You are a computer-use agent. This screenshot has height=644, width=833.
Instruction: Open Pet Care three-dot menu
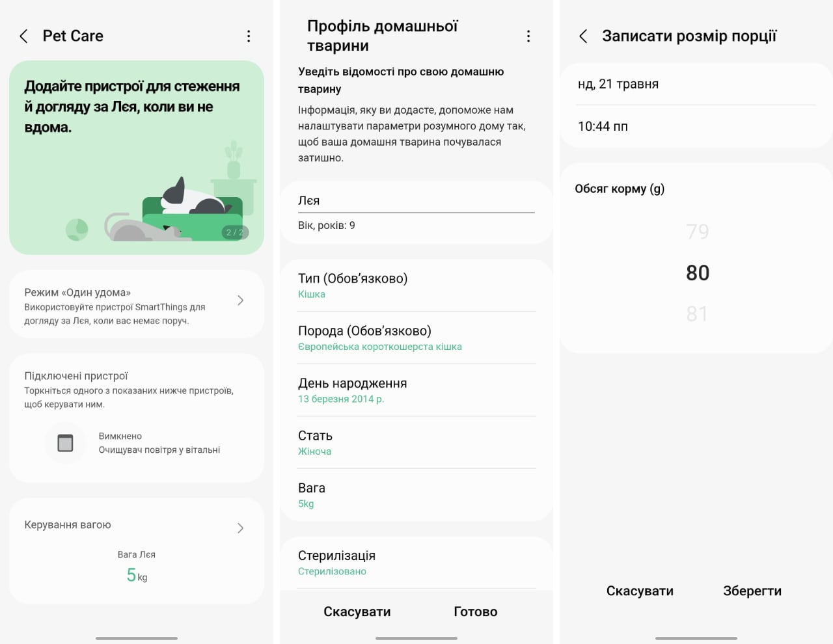click(x=249, y=36)
